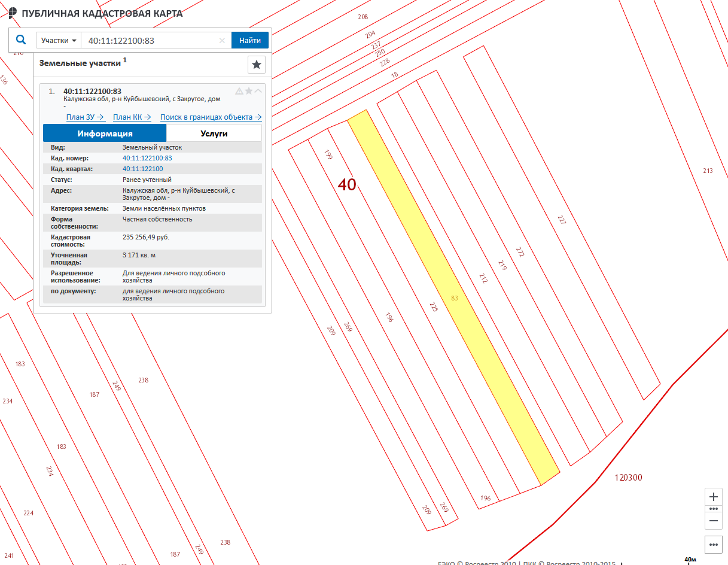This screenshot has height=565, width=728.
Task: Click the magnifier search icon
Action: [x=21, y=40]
